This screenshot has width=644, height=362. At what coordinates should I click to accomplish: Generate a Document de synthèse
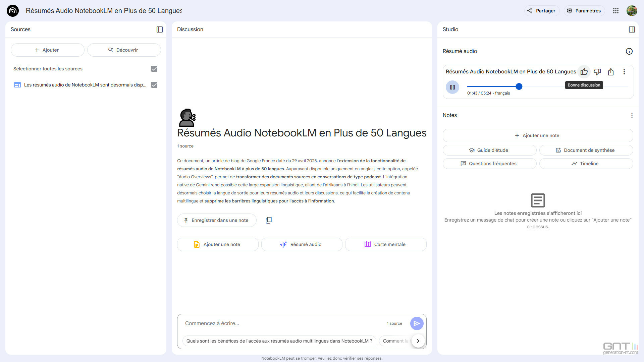pyautogui.click(x=586, y=150)
